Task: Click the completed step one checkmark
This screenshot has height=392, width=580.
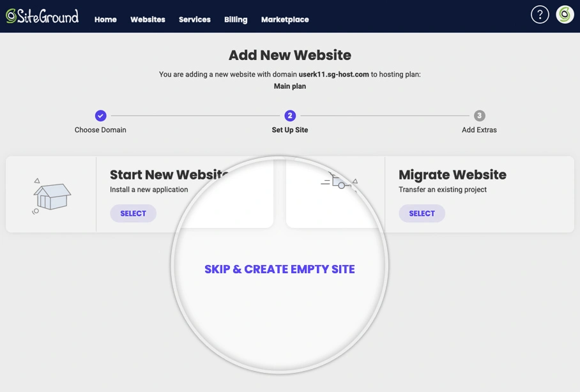Action: [x=100, y=116]
